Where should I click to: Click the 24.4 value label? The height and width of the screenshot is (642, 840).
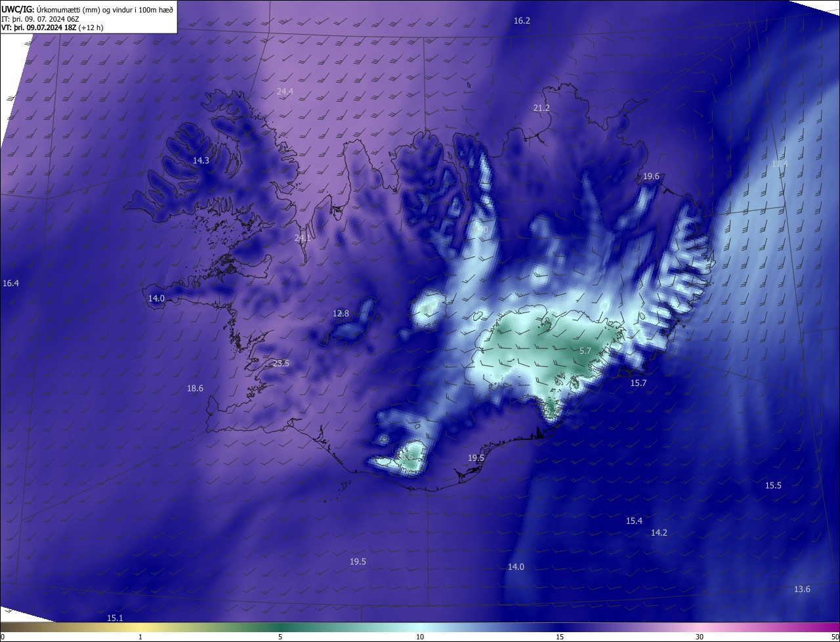click(x=285, y=92)
